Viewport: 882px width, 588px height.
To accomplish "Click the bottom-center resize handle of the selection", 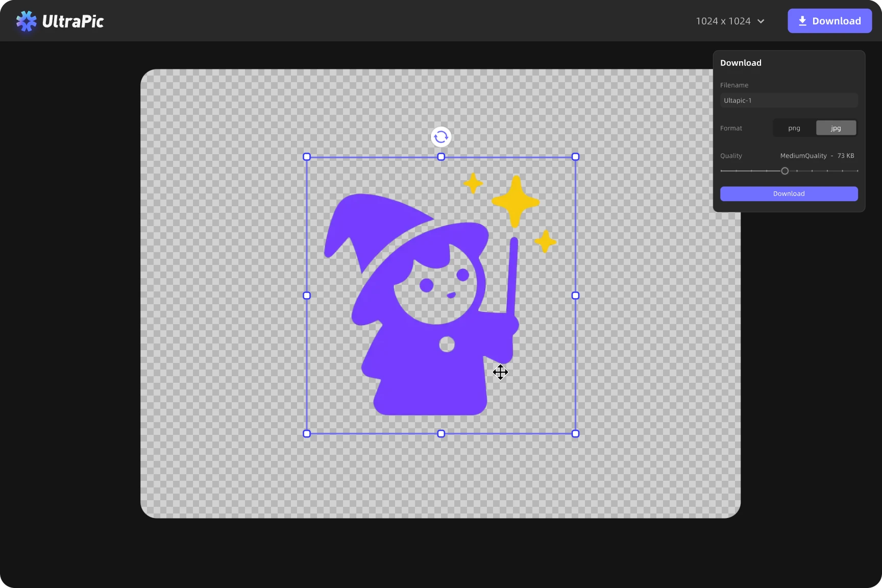I will click(441, 434).
